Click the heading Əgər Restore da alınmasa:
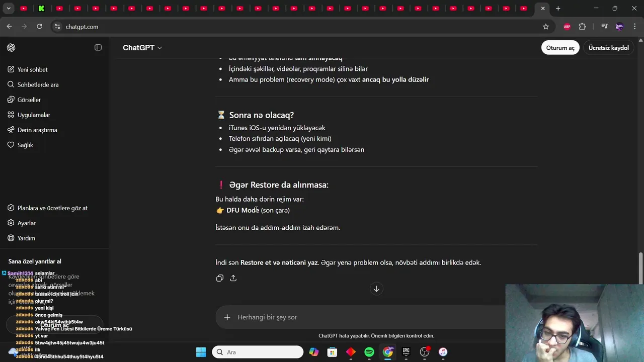 (x=279, y=185)
